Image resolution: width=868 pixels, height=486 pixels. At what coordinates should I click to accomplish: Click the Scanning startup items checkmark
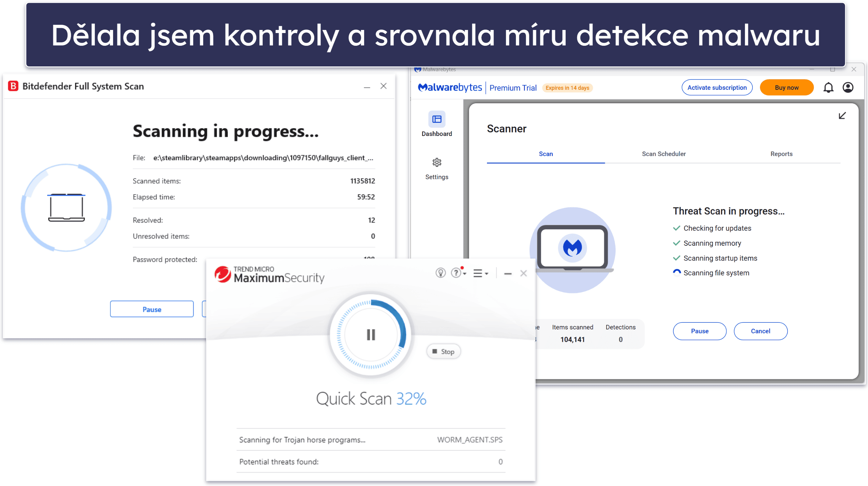(x=676, y=258)
